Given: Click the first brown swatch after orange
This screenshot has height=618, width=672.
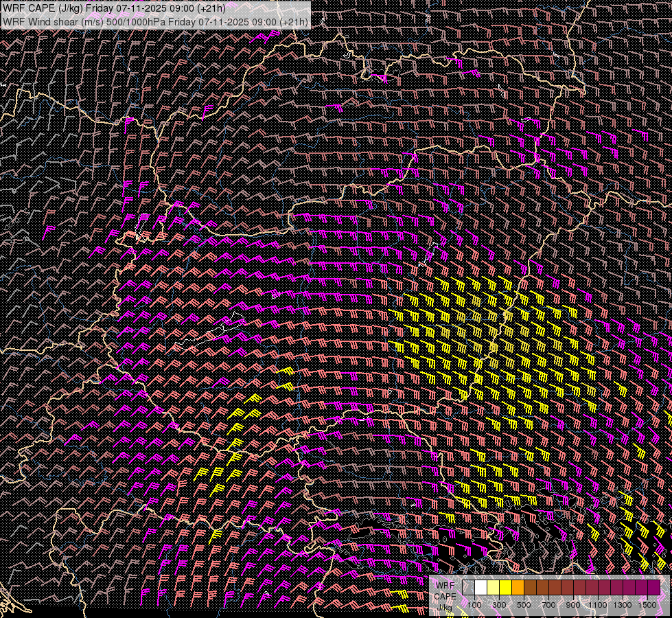Looking at the screenshot, I should click(531, 588).
